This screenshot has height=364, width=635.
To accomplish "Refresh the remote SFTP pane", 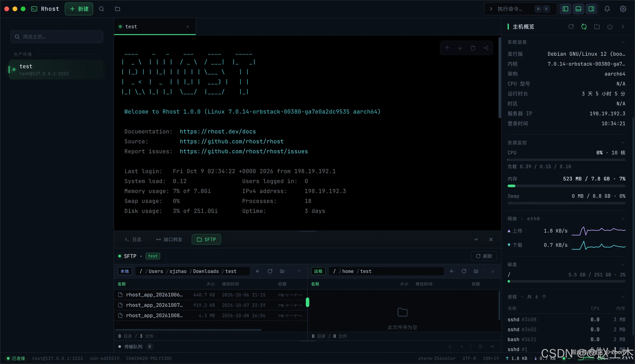I will [464, 271].
